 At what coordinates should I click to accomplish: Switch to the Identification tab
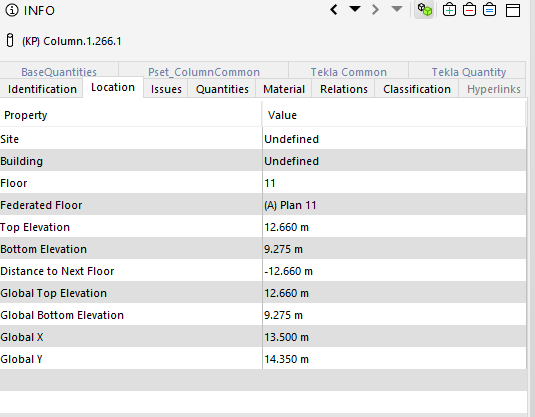42,89
